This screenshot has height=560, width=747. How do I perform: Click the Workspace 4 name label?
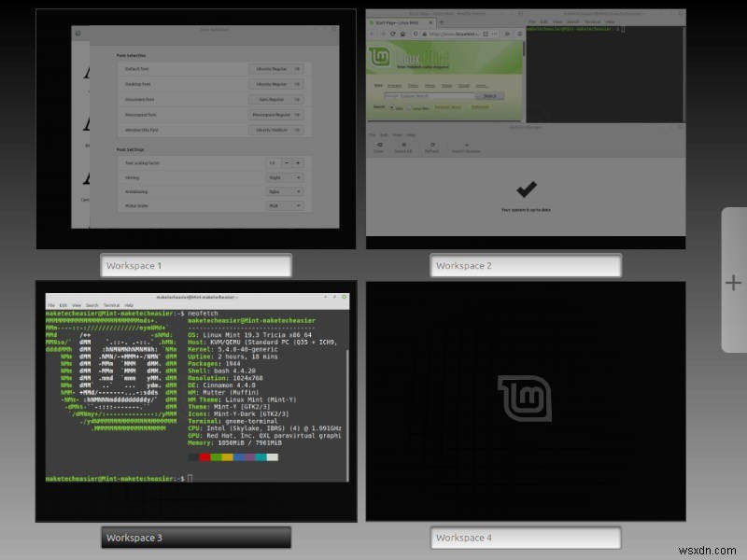pos(528,537)
